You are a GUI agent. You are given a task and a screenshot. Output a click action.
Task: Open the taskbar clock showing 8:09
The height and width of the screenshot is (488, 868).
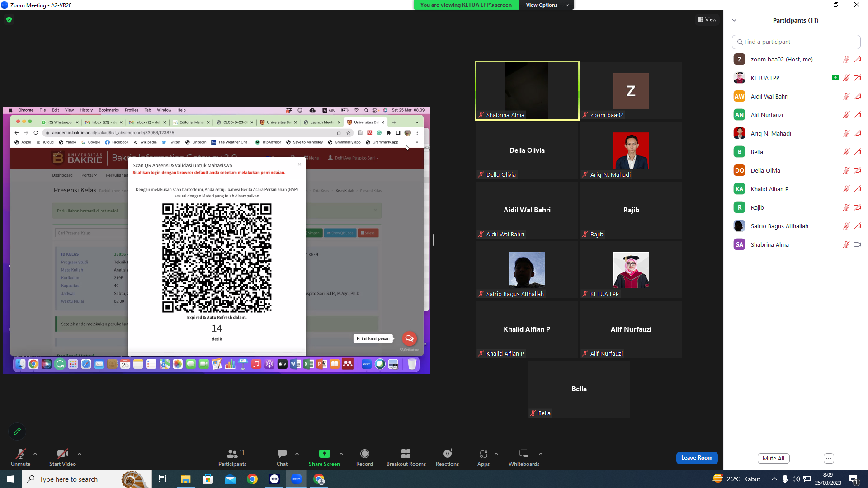click(x=828, y=479)
